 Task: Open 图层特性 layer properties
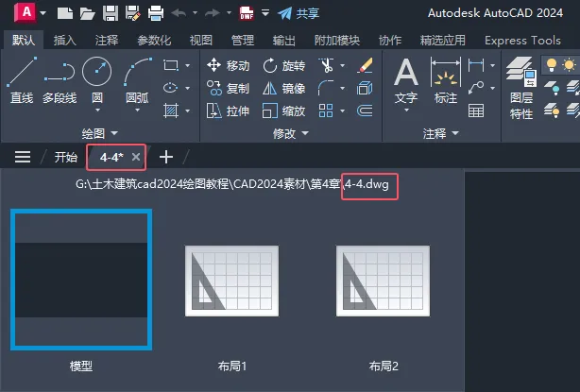click(x=521, y=88)
